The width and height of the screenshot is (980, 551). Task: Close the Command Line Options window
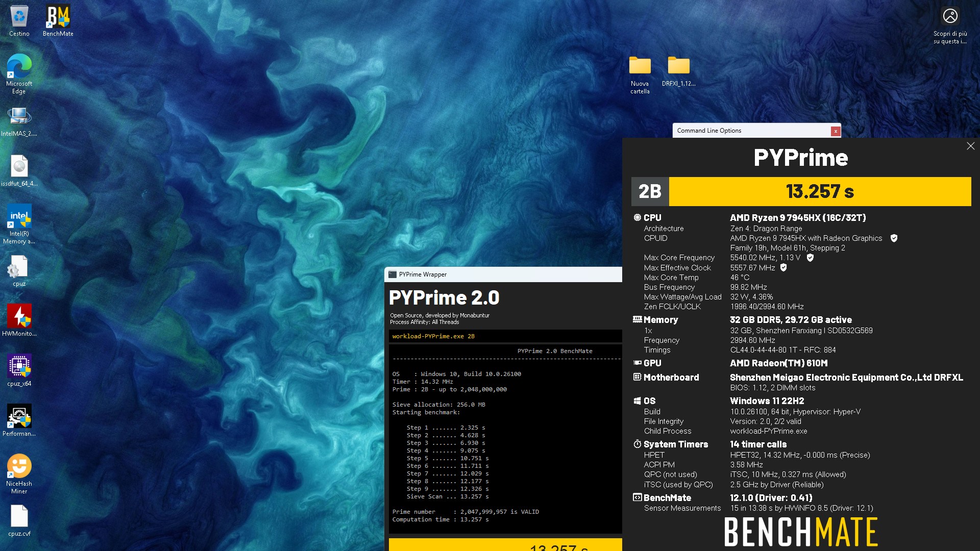click(x=836, y=131)
